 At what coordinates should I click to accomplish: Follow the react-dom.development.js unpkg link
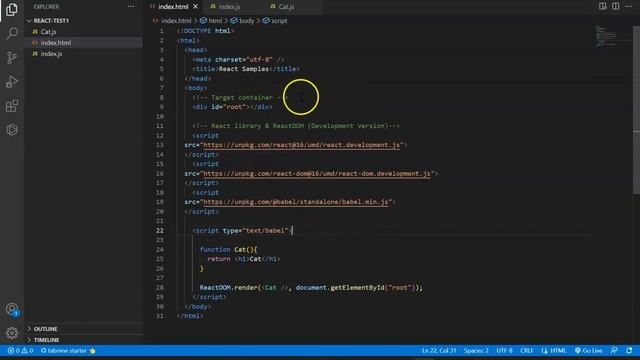tap(317, 173)
